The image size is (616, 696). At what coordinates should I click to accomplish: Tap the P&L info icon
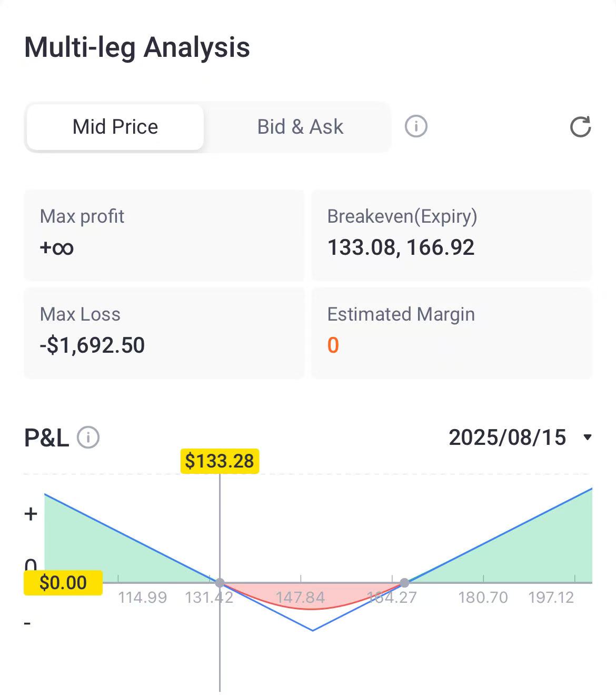click(88, 438)
